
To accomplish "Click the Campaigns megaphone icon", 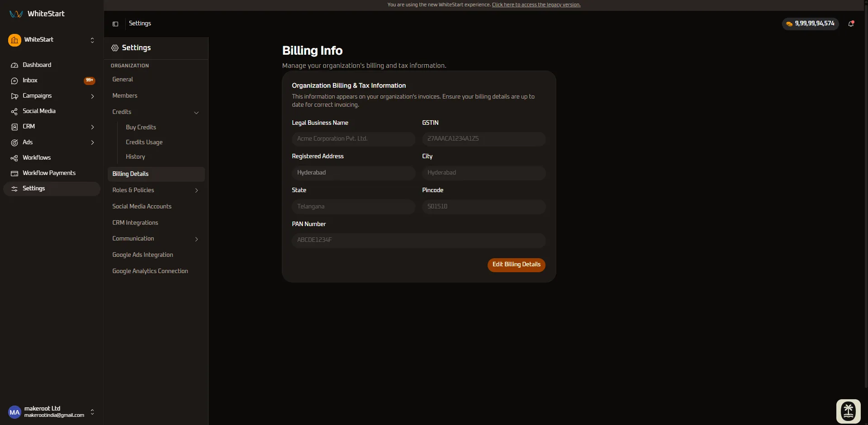I will [x=14, y=96].
